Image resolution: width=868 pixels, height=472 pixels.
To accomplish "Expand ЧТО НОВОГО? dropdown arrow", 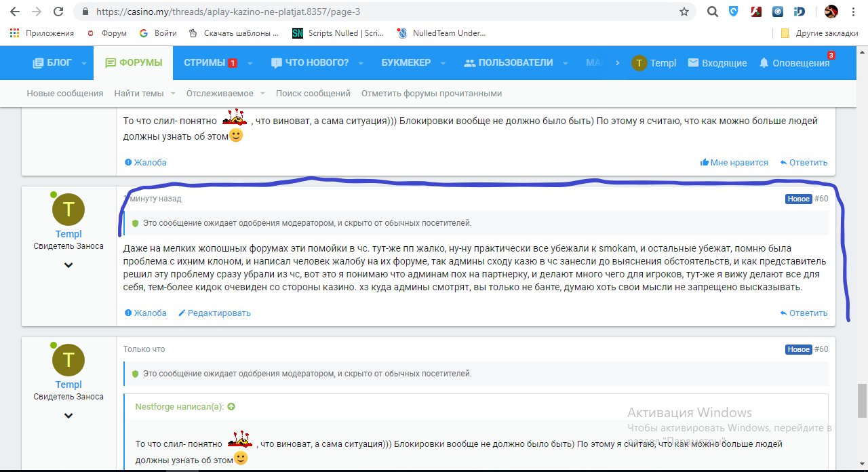I will point(361,63).
